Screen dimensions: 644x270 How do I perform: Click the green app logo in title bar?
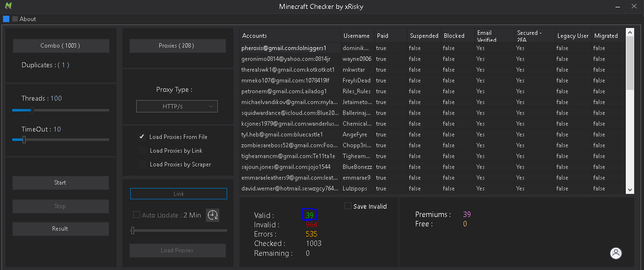tap(8, 6)
